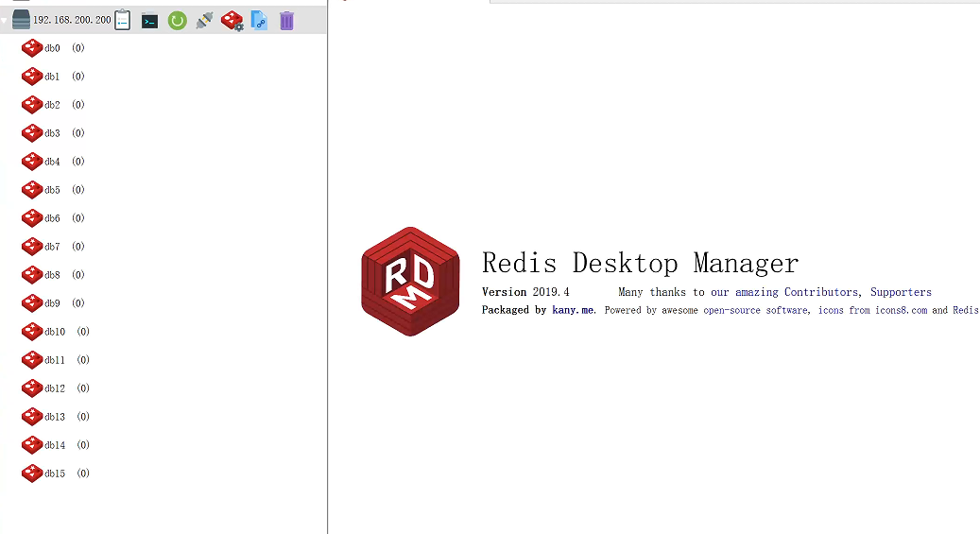Click the db0 Redis database icon

click(x=32, y=48)
